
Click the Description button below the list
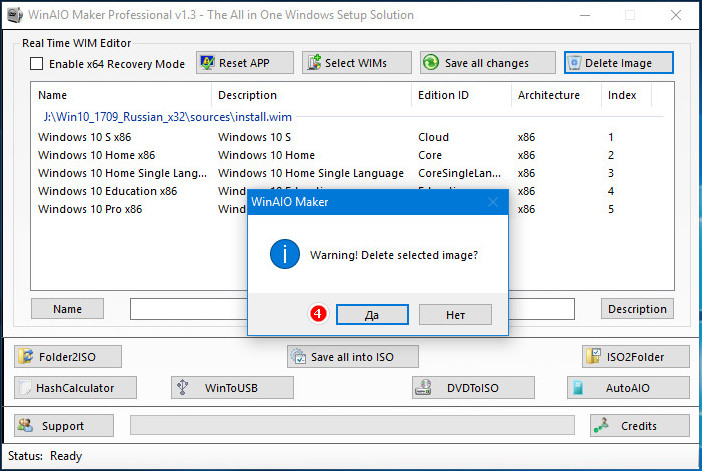point(637,309)
